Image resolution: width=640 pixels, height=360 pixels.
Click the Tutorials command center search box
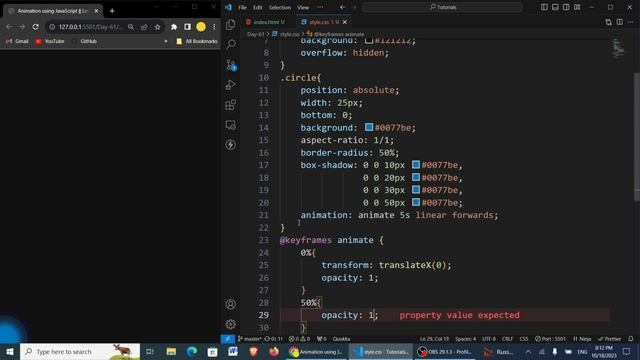point(442,7)
